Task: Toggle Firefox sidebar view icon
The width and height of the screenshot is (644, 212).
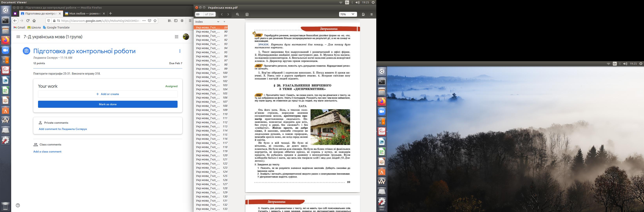Action: coord(176,21)
